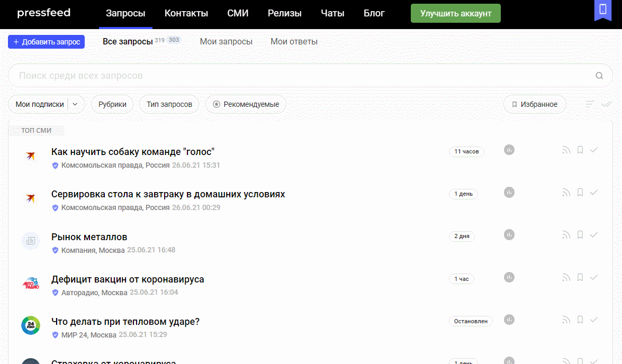This screenshot has height=364, width=622.
Task: Click the sort lines icon beside Избранное
Action: coord(590,104)
